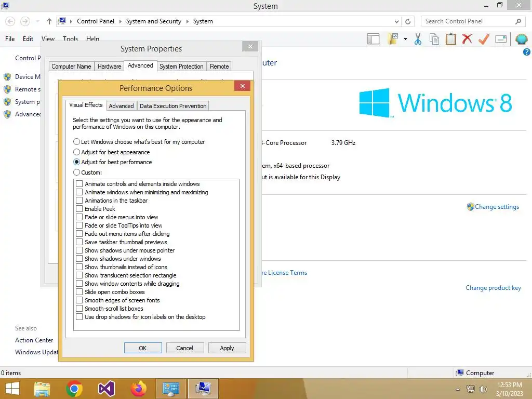532x399 pixels.
Task: Expand chevron before Control Panel breadcrumb
Action: click(71, 21)
